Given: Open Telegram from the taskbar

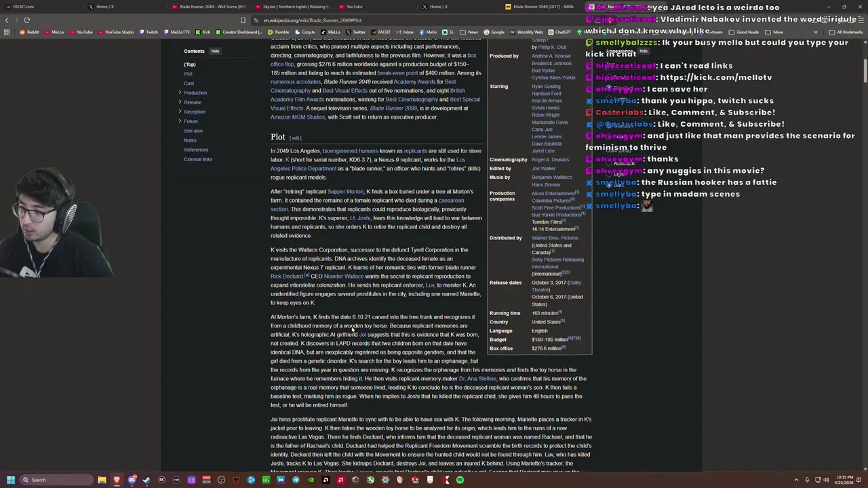Looking at the screenshot, I should (296, 480).
